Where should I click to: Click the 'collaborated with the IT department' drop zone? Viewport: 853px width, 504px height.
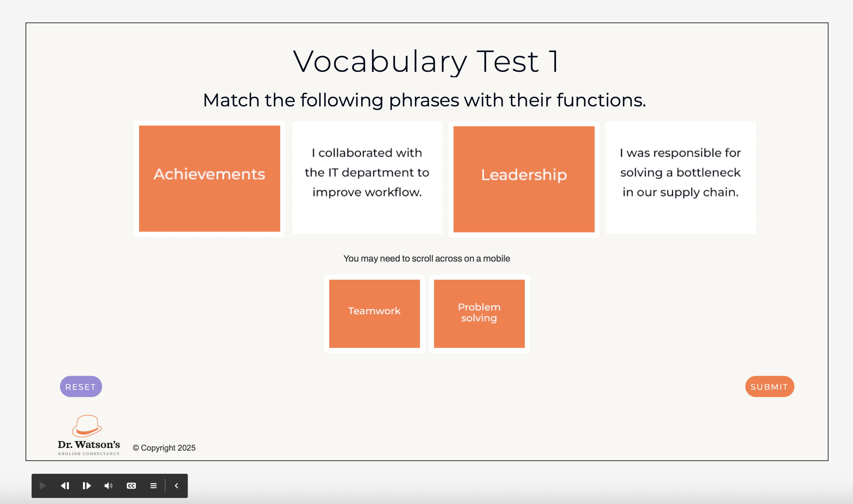tap(367, 177)
